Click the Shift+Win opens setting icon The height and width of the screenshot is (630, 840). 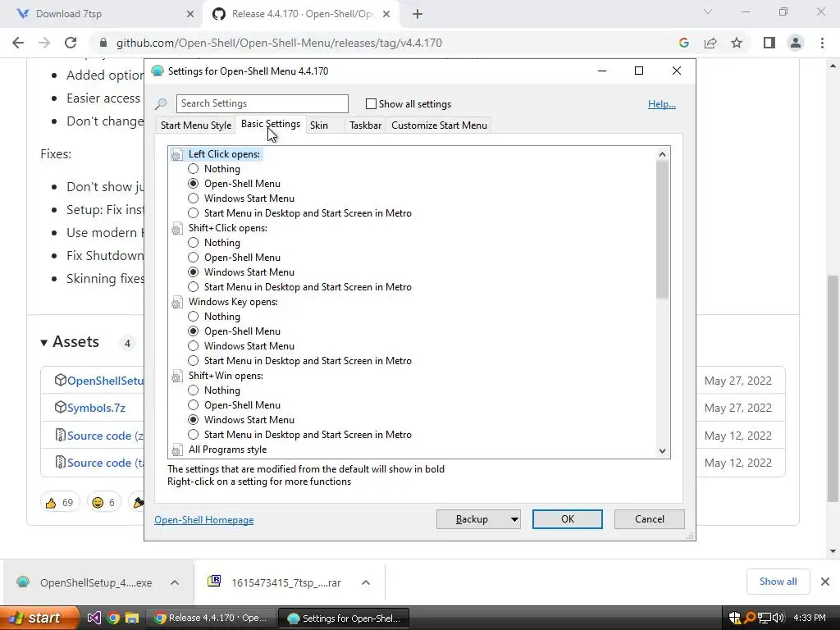[x=176, y=377]
